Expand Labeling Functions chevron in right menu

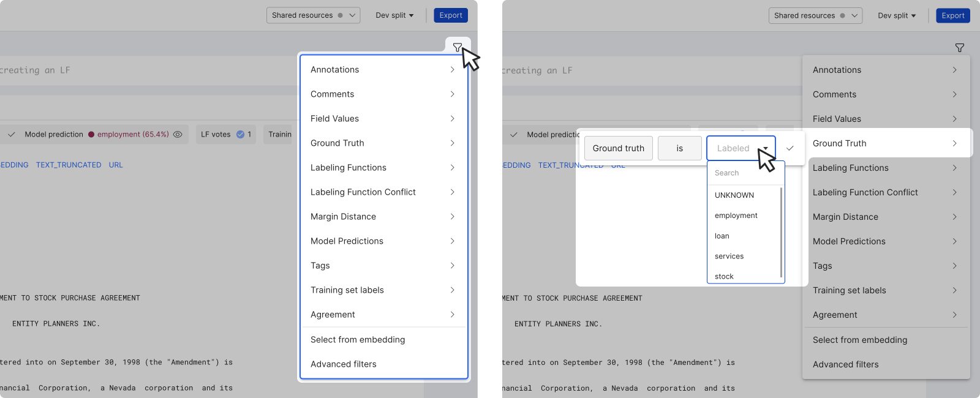(954, 168)
